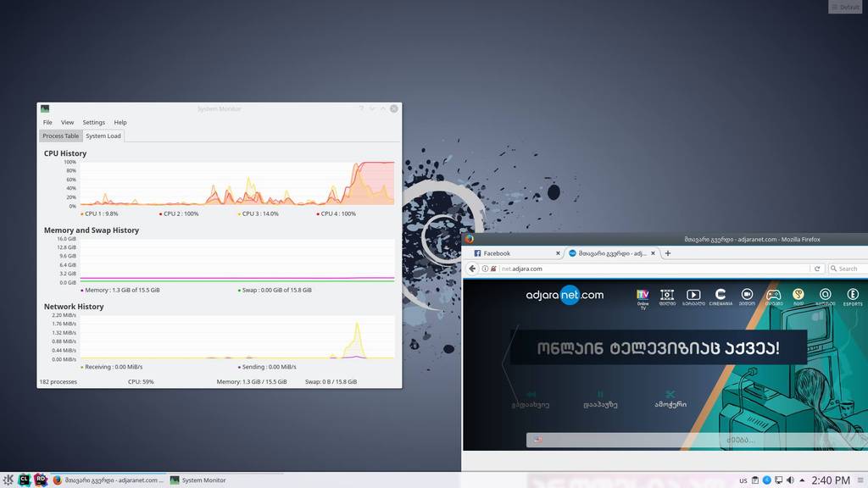
Task: Click the Receiving : 0.00 MiB/s legend
Action: click(x=112, y=367)
